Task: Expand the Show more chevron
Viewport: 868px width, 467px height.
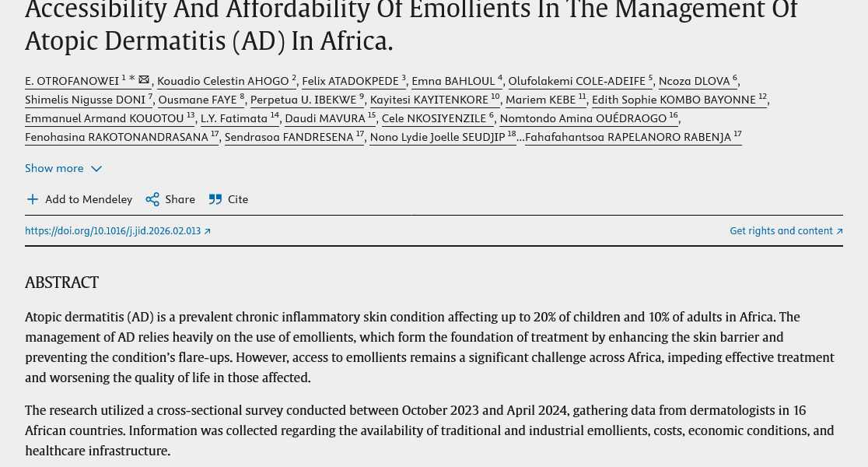Action: [x=96, y=169]
